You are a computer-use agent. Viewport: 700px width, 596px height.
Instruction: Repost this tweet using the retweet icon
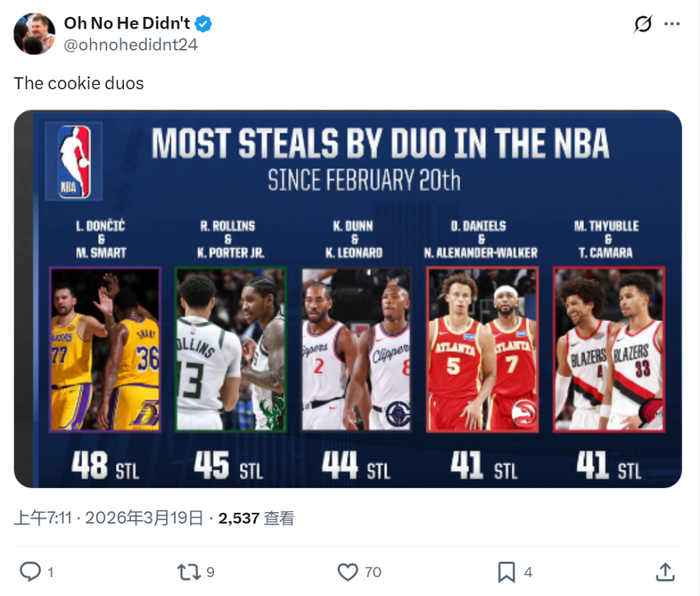point(188,571)
